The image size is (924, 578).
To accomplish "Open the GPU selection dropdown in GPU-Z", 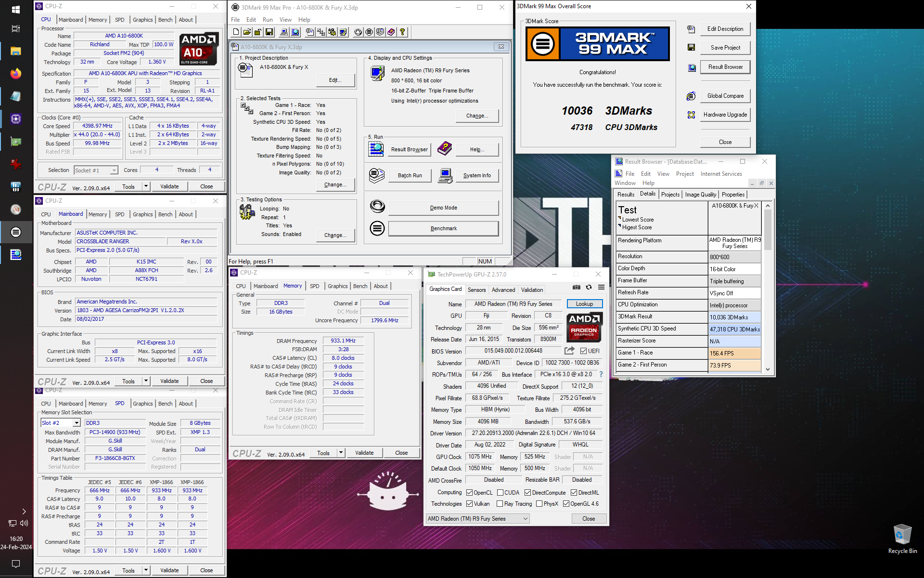I will coord(477,519).
